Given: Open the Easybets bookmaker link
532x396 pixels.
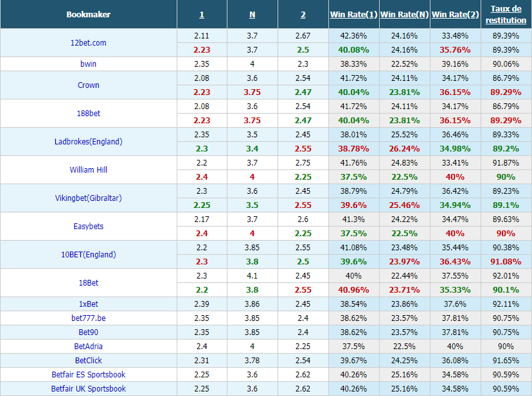Looking at the screenshot, I should [88, 226].
